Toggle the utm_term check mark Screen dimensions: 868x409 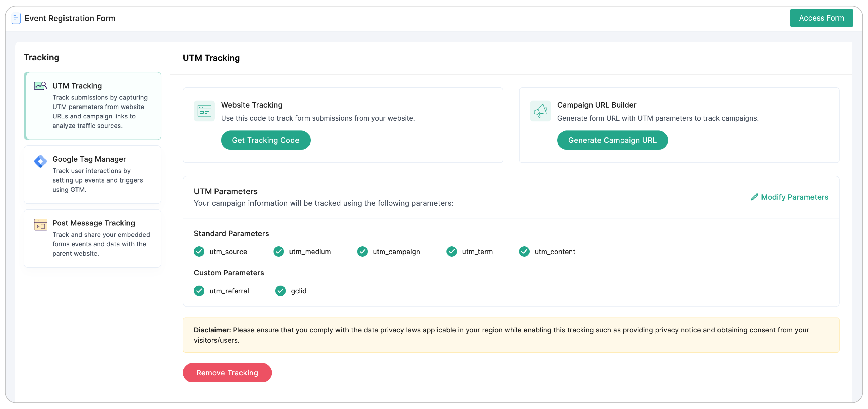[452, 252]
